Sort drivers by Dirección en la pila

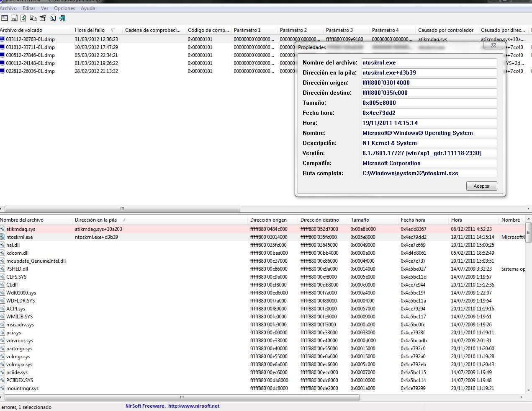pos(160,220)
